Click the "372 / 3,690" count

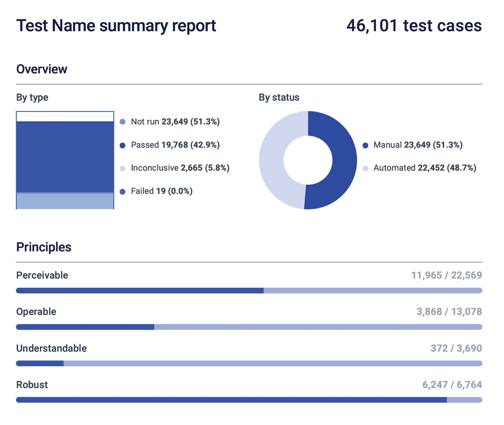[x=456, y=348]
